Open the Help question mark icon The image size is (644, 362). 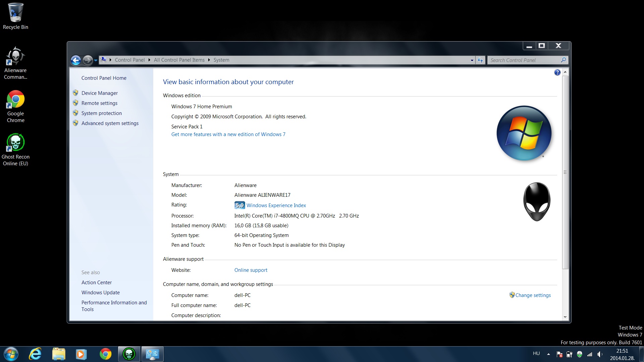click(x=557, y=72)
